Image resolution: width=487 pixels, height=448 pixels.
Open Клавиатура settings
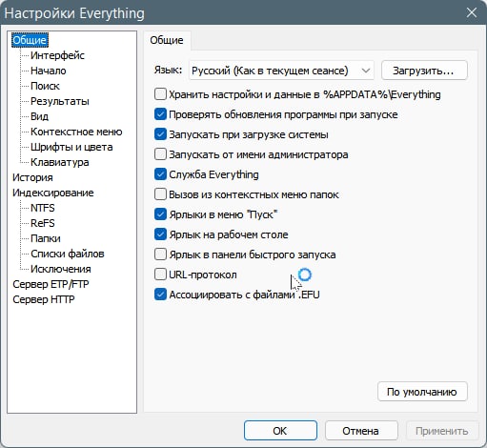pyautogui.click(x=60, y=162)
